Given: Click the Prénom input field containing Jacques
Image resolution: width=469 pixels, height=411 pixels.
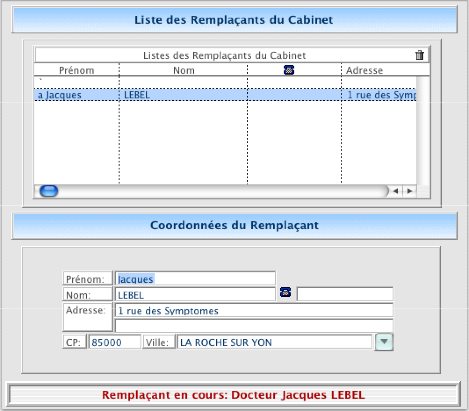Looking at the screenshot, I should click(195, 279).
